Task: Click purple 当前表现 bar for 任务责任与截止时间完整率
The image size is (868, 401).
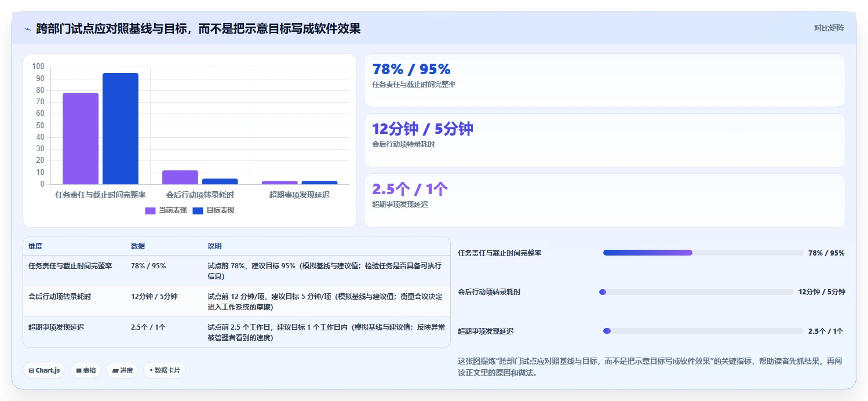Action: pyautogui.click(x=81, y=138)
